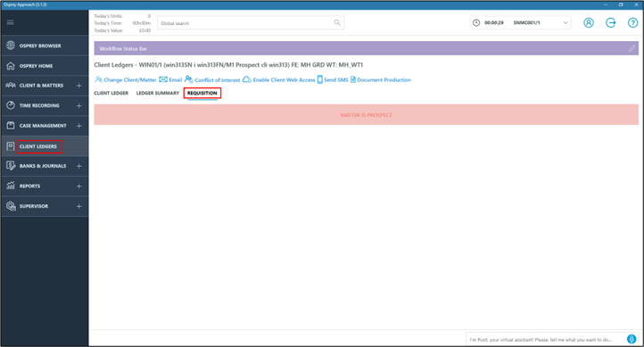Click the Email envelope icon
The image size is (644, 347).
coord(163,79)
